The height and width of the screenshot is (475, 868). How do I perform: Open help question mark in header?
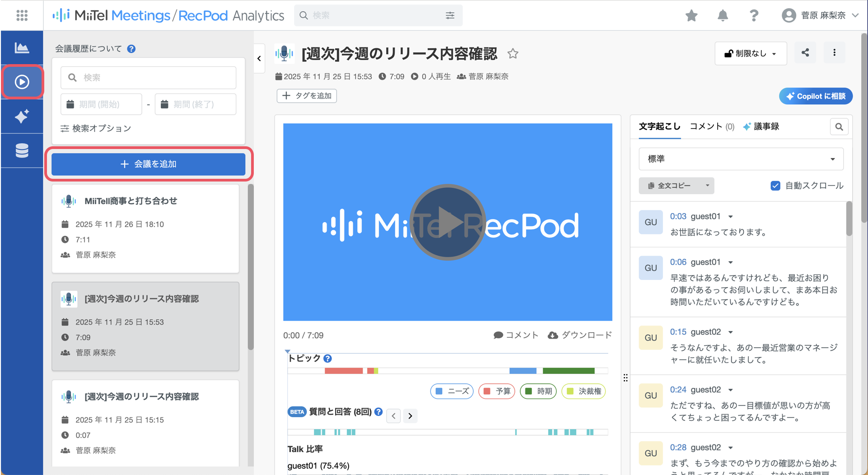[754, 16]
